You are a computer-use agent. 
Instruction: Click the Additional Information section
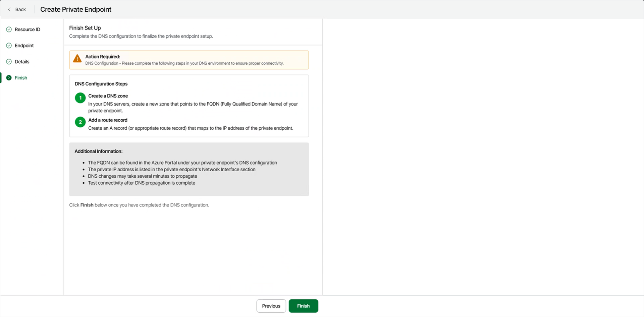point(189,169)
